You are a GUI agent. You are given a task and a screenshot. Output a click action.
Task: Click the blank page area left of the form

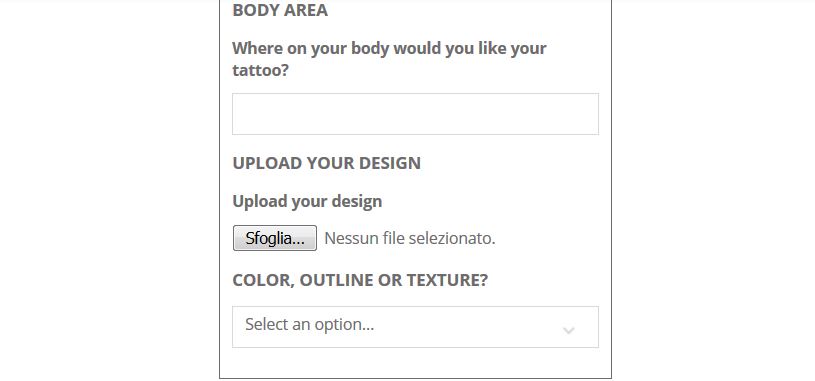tap(109, 190)
